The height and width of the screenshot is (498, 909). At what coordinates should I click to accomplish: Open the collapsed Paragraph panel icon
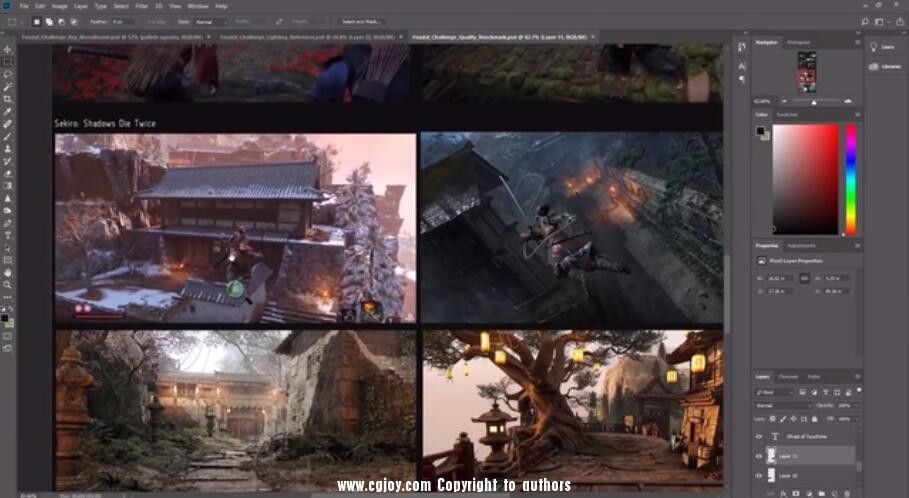tap(741, 79)
